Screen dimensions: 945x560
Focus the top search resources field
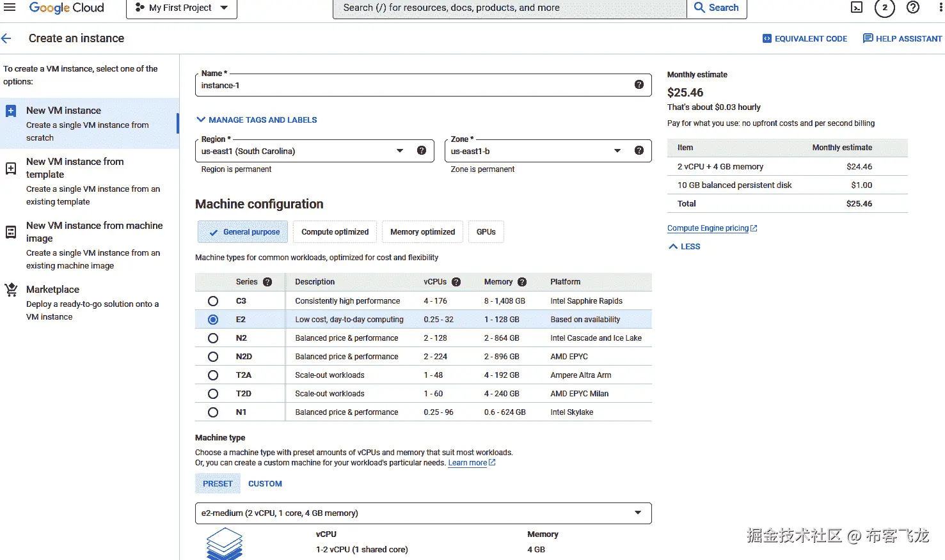click(510, 8)
